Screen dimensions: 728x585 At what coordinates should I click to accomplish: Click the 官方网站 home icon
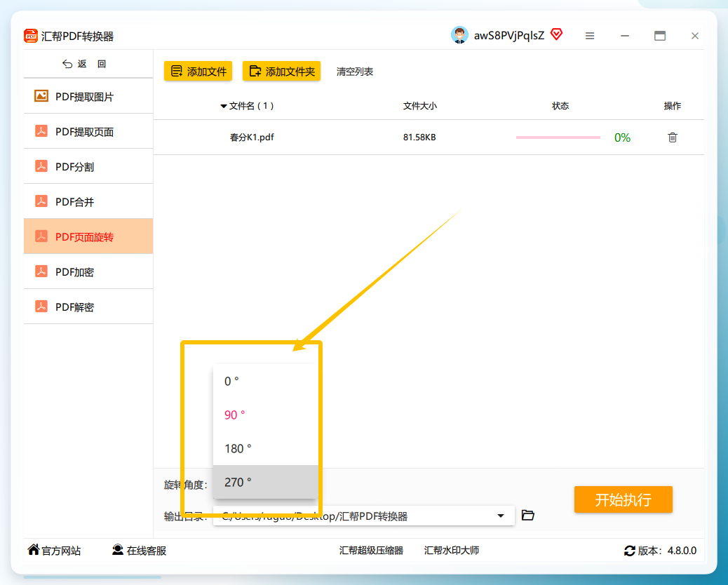34,550
